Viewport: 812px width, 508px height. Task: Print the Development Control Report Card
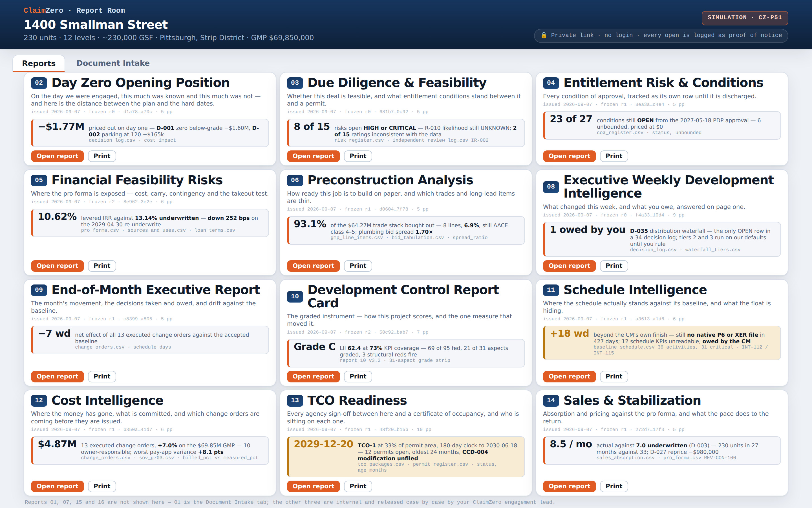[x=358, y=376]
